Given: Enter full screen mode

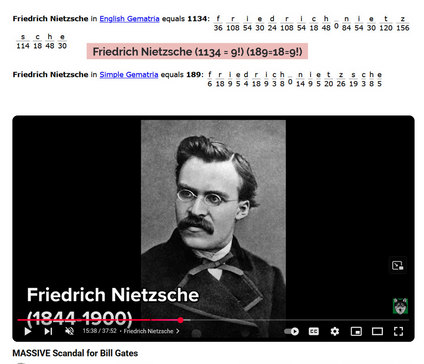Looking at the screenshot, I should click(399, 331).
